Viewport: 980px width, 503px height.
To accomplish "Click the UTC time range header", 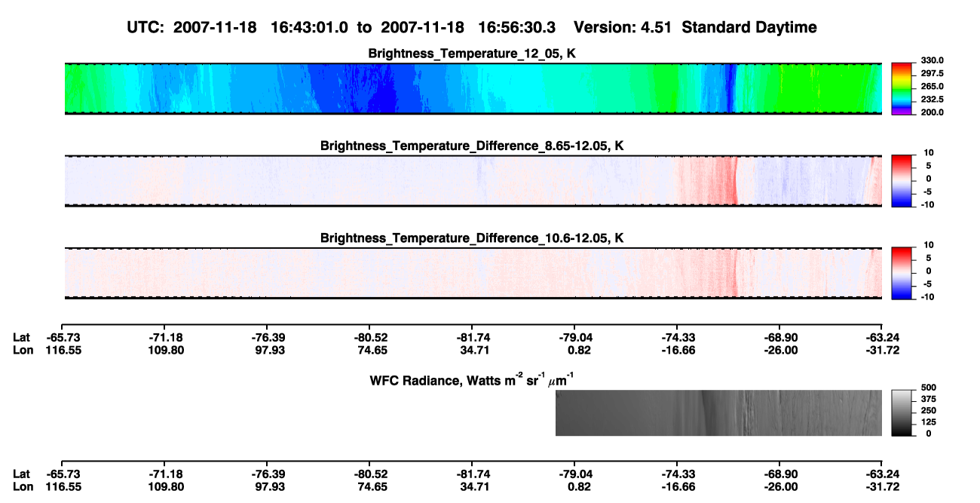I will click(343, 28).
